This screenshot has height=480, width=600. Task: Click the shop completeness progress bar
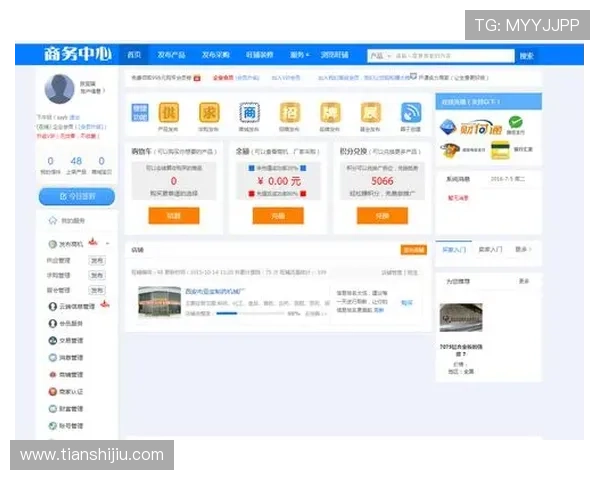click(251, 313)
